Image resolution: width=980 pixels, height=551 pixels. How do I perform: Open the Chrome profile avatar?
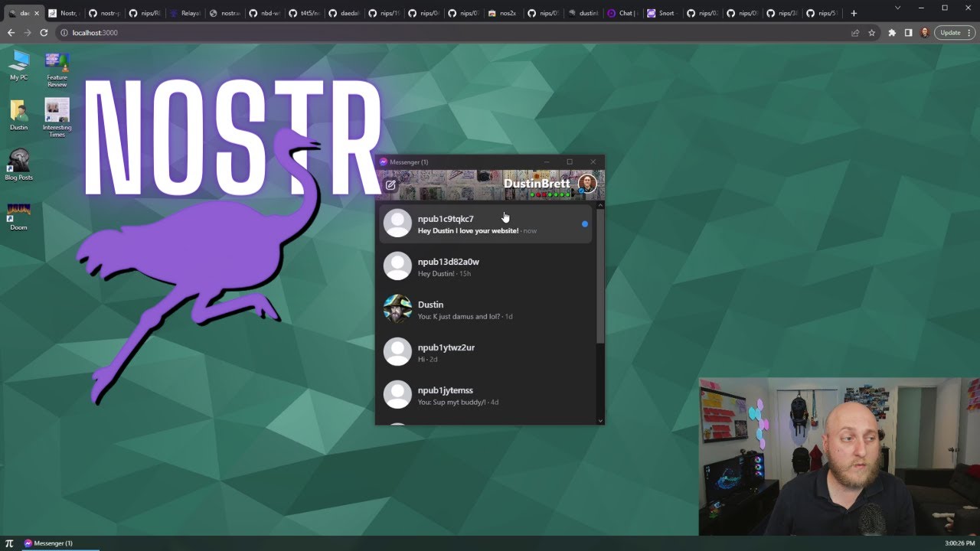click(x=925, y=33)
